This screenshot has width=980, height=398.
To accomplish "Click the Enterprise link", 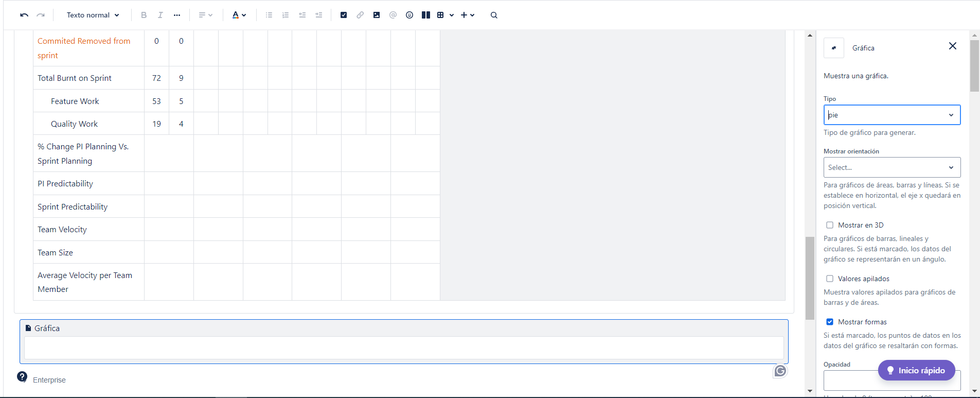I will click(x=49, y=380).
